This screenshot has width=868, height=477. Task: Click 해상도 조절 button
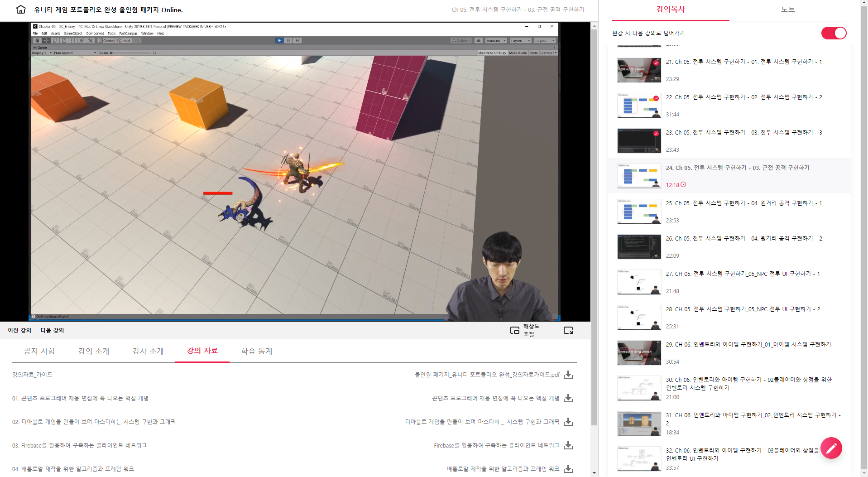[x=532, y=330]
